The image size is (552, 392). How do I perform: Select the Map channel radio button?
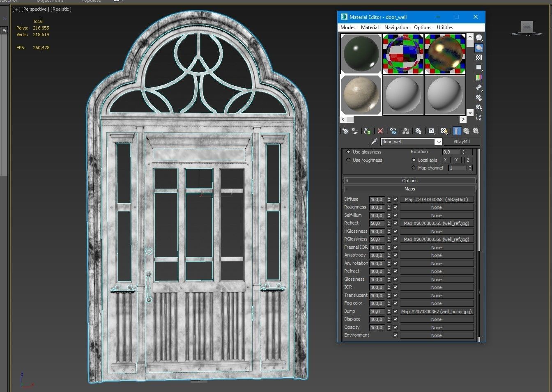(x=414, y=168)
